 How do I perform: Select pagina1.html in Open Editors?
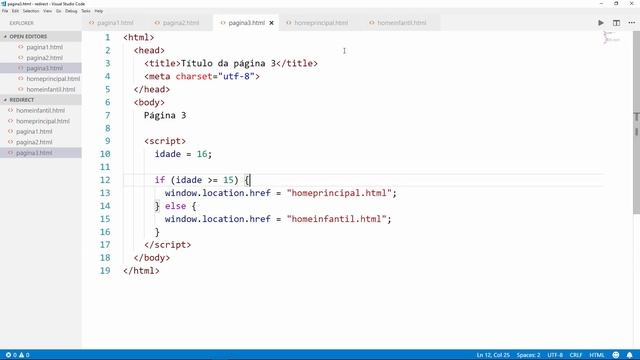point(44,47)
